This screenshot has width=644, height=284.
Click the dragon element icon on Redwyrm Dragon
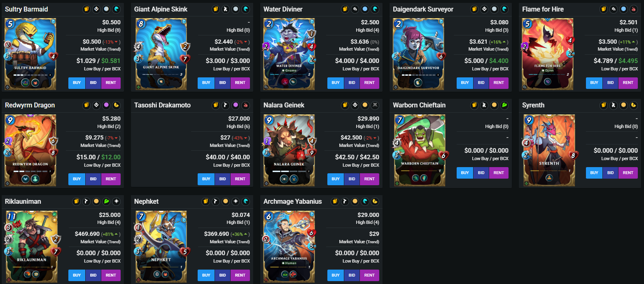pos(117,105)
